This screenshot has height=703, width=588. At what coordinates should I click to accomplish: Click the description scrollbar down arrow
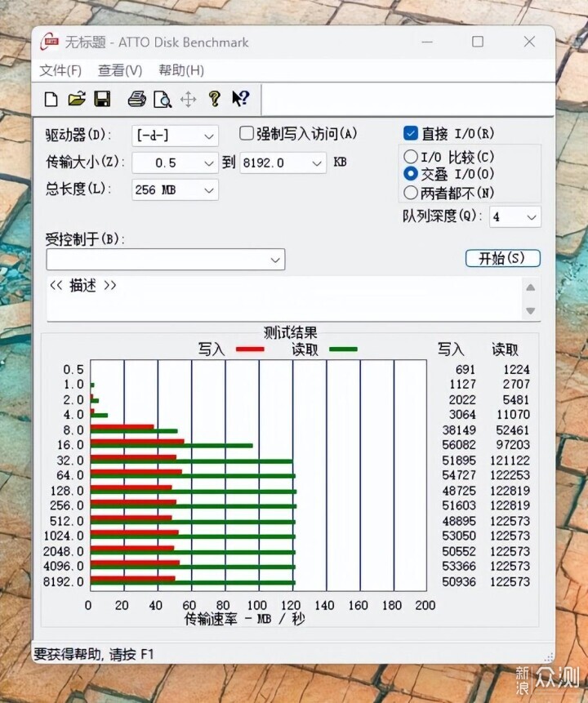pyautogui.click(x=531, y=311)
